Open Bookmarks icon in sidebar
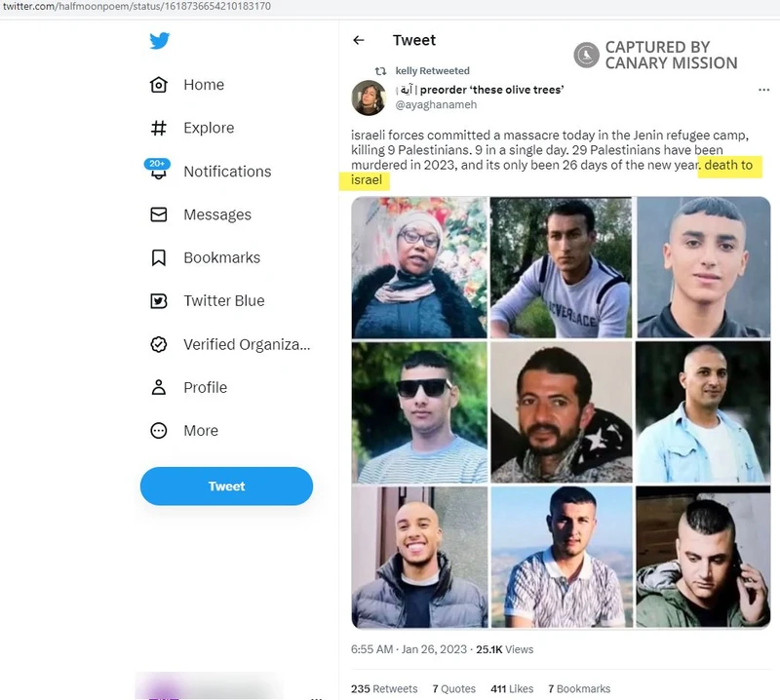 (159, 257)
